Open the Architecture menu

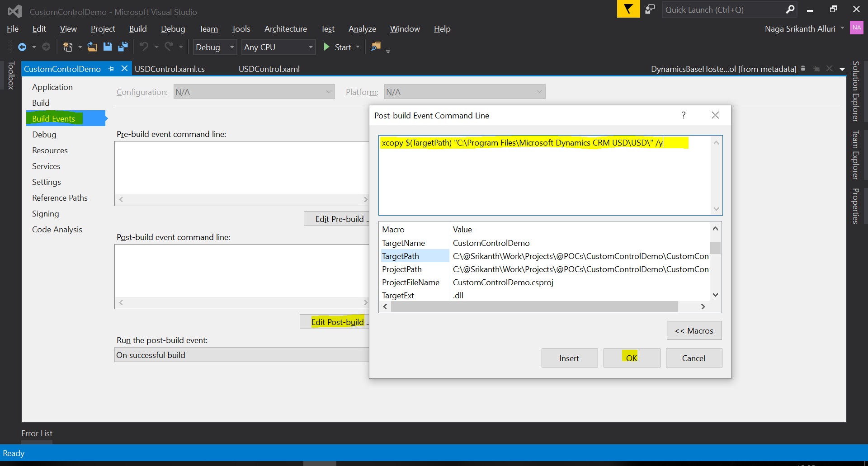pos(285,28)
